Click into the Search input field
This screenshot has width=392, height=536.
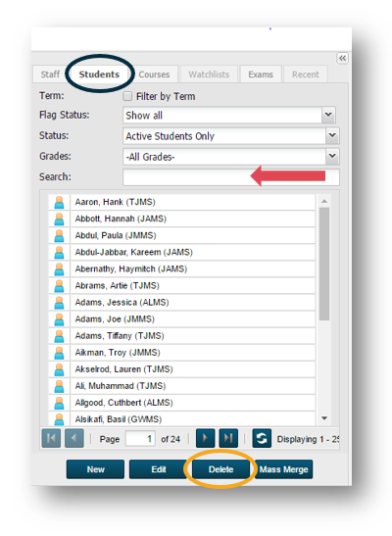point(231,177)
